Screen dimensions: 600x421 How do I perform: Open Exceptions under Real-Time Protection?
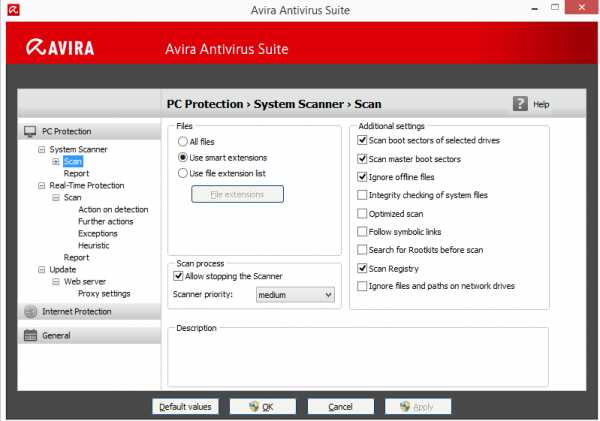pos(98,233)
